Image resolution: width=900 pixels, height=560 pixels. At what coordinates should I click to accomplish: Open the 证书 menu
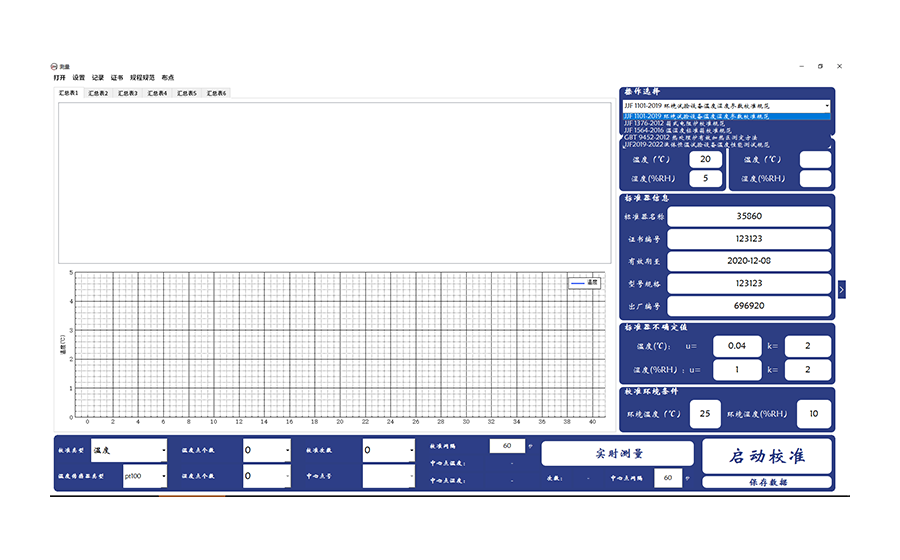tap(116, 77)
